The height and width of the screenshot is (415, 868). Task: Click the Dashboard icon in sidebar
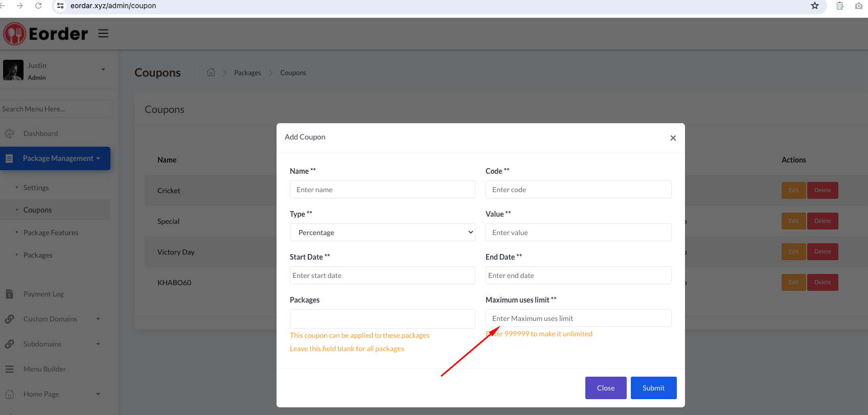[9, 133]
